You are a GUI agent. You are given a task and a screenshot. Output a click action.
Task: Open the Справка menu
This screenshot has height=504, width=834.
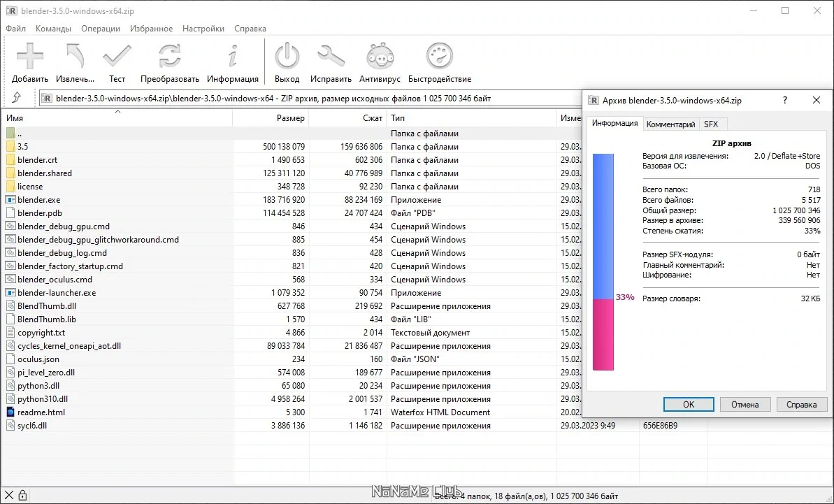point(250,29)
